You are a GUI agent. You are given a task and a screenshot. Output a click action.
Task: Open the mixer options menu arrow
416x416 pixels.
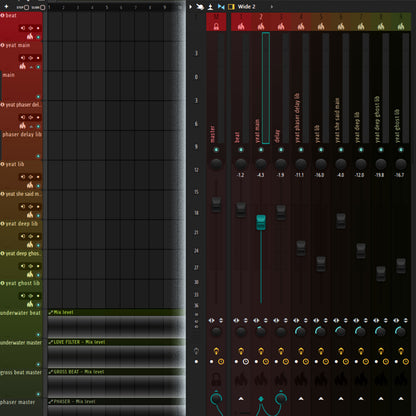coord(190,7)
